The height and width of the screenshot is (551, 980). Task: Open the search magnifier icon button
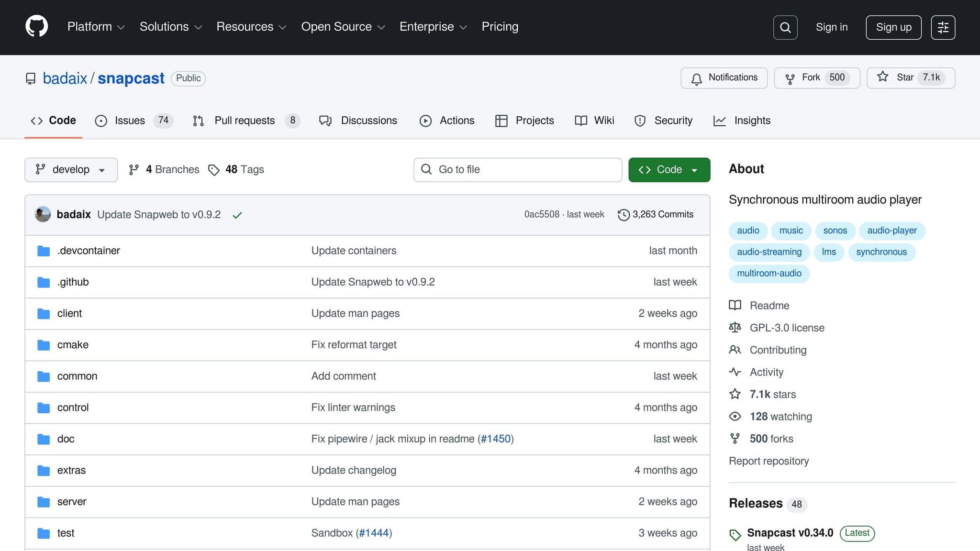click(785, 27)
